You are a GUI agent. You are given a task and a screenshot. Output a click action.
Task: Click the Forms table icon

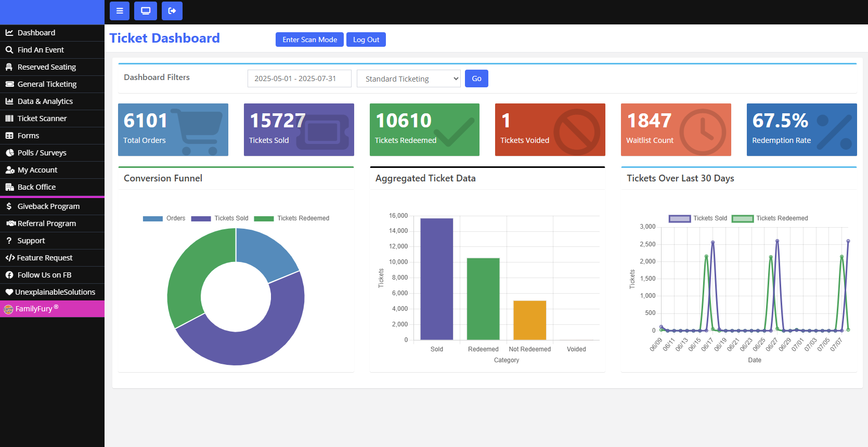[9, 136]
